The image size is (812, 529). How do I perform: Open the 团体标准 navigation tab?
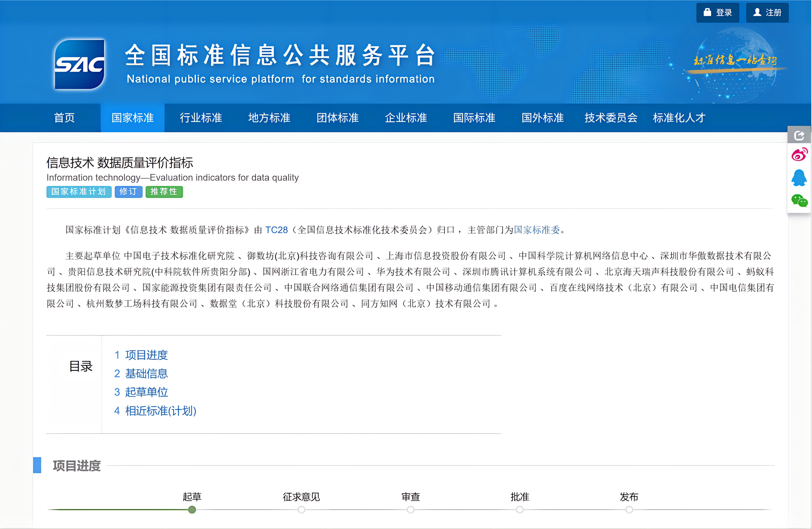point(337,118)
